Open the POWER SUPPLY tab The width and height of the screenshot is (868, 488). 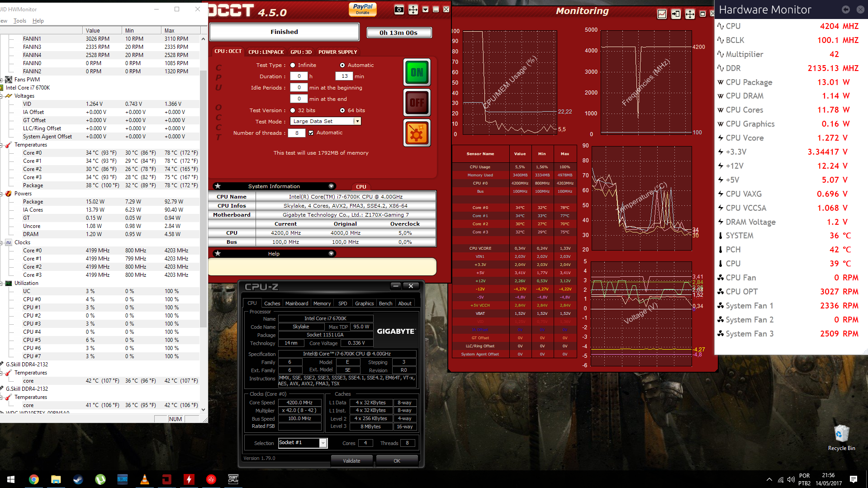click(338, 52)
